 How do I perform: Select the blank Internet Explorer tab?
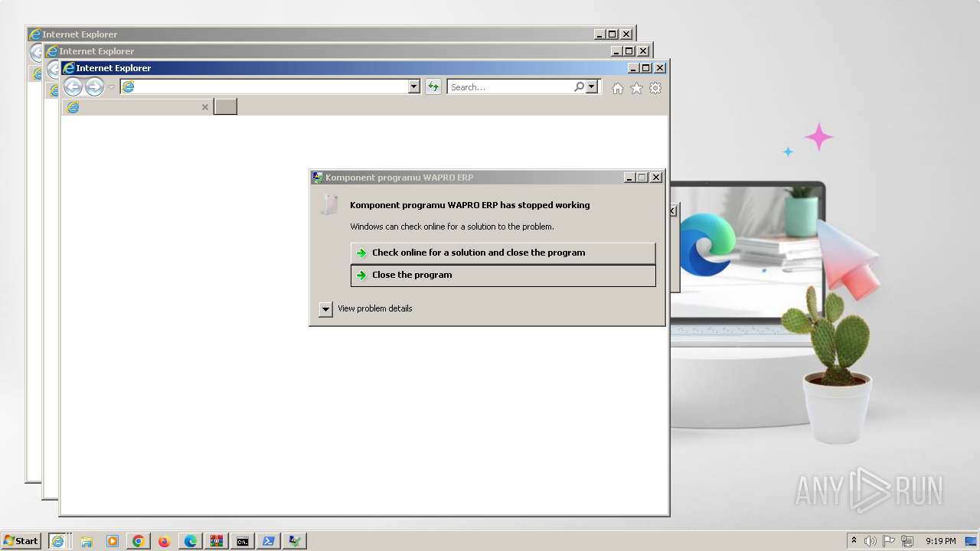138,107
